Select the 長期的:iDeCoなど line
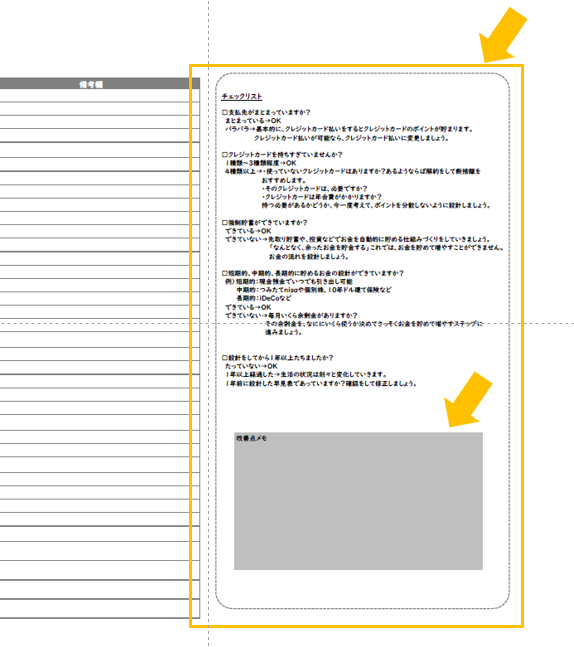This screenshot has height=647, width=574. pyautogui.click(x=264, y=298)
